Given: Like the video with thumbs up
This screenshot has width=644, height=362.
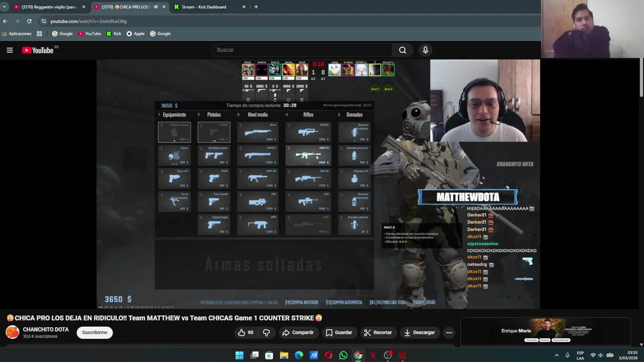Looking at the screenshot, I should pos(246,332).
